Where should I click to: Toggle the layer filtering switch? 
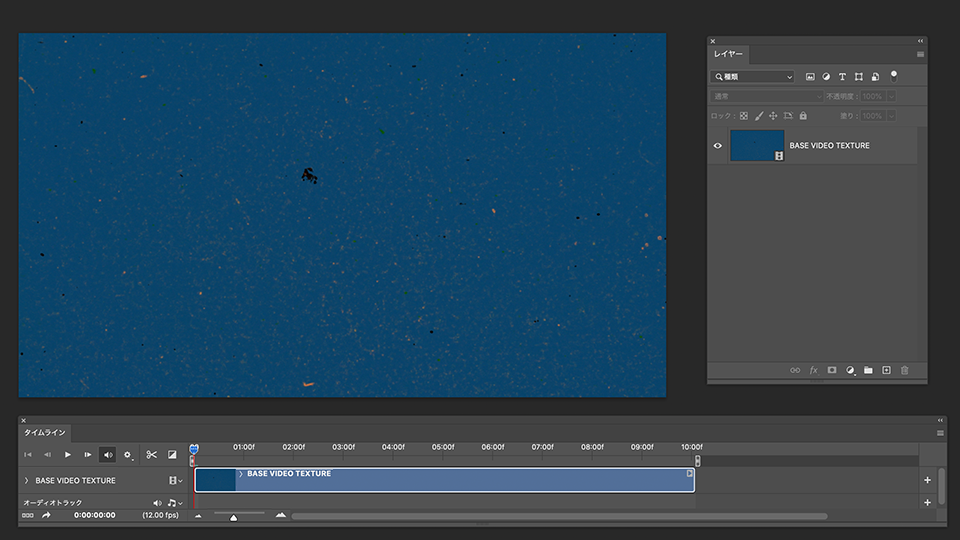tap(894, 76)
